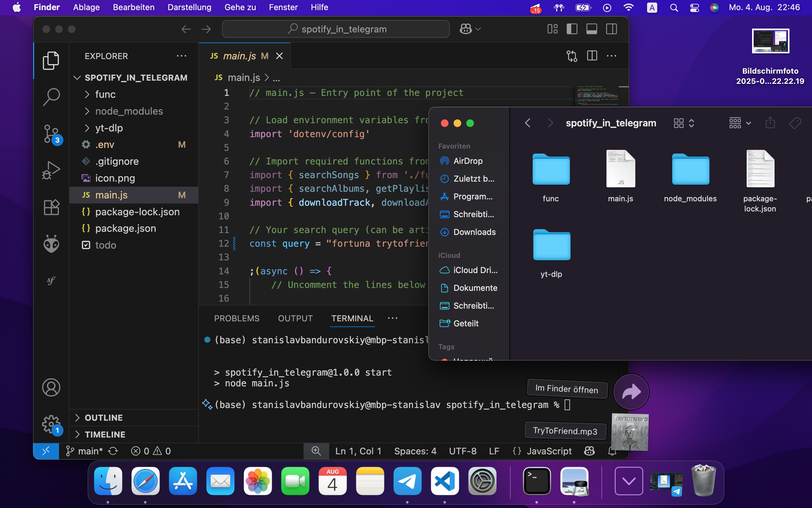Click Ln 1, Col 1 in status bar
This screenshot has width=812, height=508.
358,451
